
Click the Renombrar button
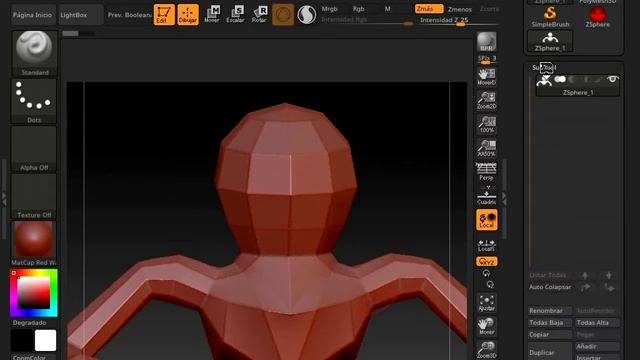(549, 311)
